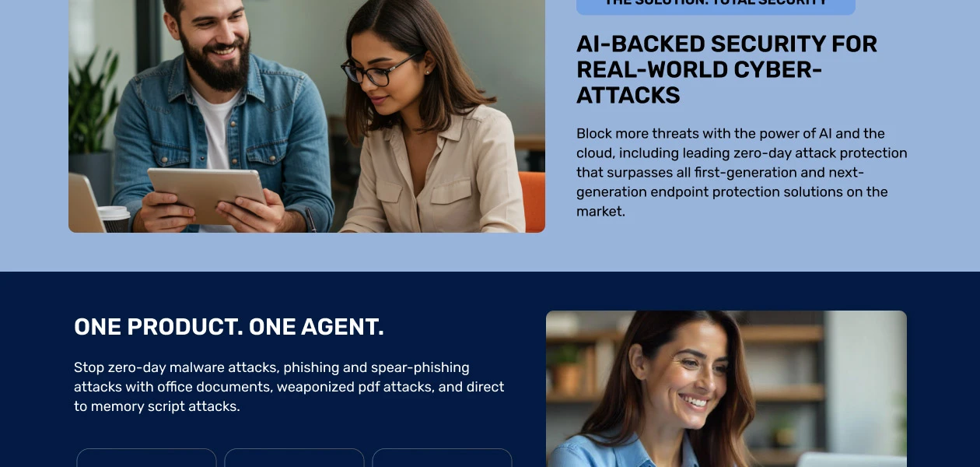Click the 'Stop zero-day malware attacks' paragraph
This screenshot has width=980, height=467.
coord(289,387)
